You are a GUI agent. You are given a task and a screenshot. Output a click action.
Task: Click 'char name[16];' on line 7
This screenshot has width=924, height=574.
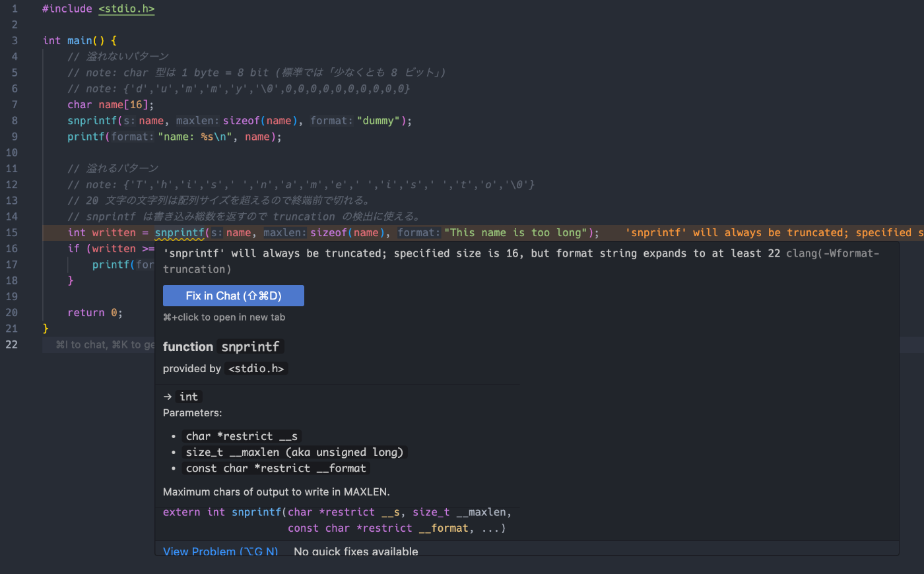click(x=110, y=104)
